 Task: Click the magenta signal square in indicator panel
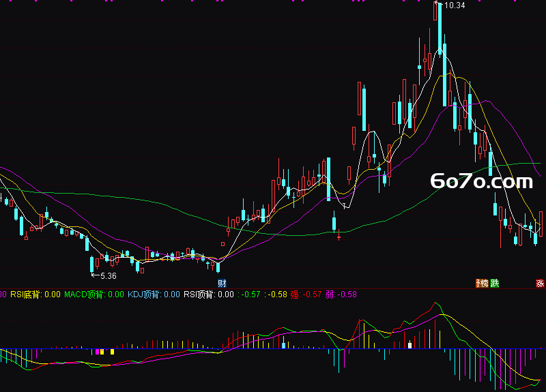[x=97, y=352]
